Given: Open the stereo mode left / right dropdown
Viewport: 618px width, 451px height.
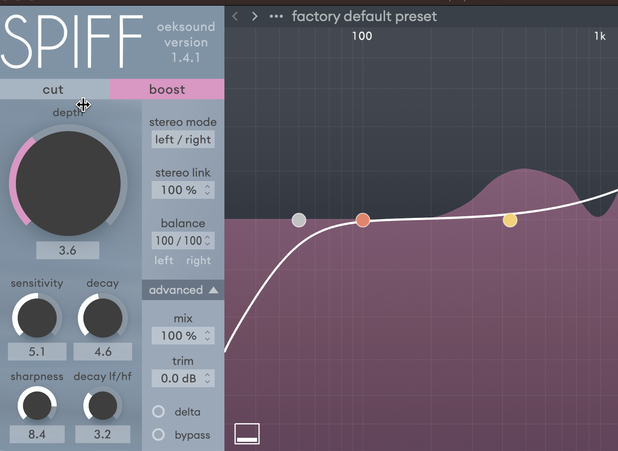Looking at the screenshot, I should [x=182, y=140].
